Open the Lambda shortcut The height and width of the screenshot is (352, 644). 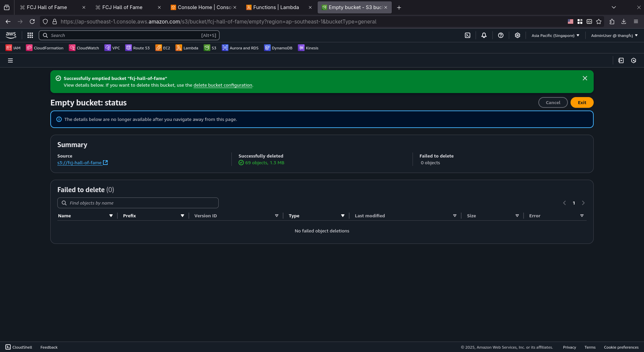tap(187, 48)
